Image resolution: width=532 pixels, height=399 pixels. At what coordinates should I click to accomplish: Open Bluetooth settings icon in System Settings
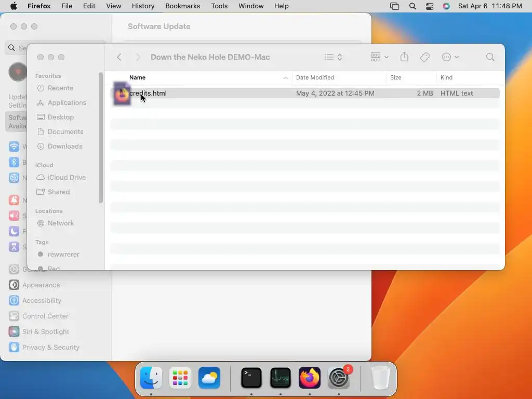point(14,162)
